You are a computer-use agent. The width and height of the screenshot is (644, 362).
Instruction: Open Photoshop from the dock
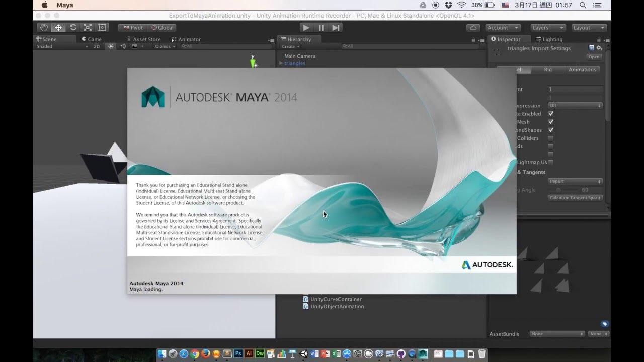coord(238,354)
